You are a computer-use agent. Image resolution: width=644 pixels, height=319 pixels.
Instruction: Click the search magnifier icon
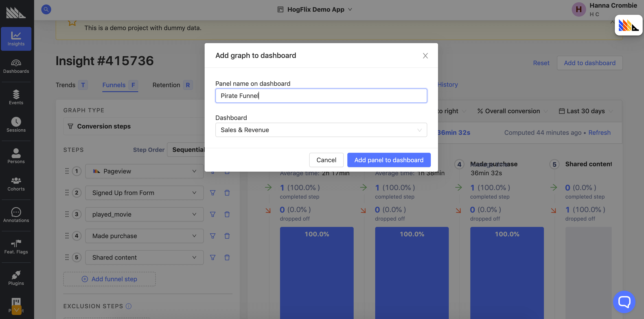(46, 9)
